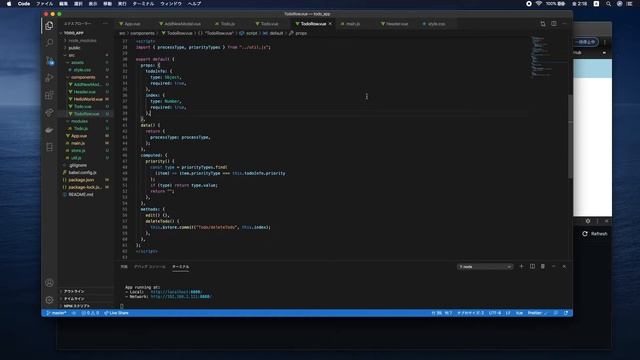Expand the Timeline section in the sidebar
Image resolution: width=640 pixels, height=360 pixels.
[74, 298]
